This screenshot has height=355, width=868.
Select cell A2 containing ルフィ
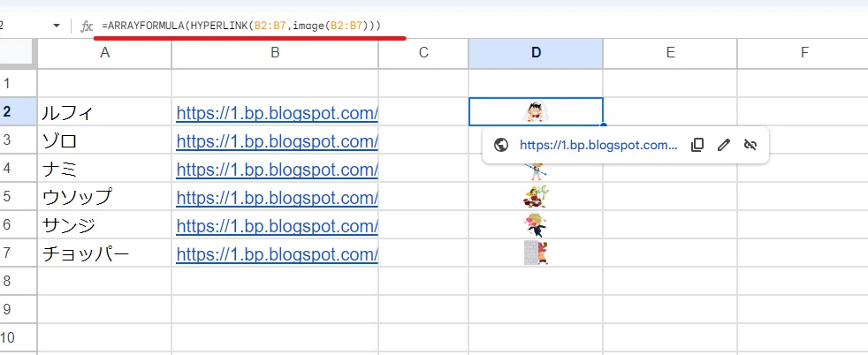point(104,112)
